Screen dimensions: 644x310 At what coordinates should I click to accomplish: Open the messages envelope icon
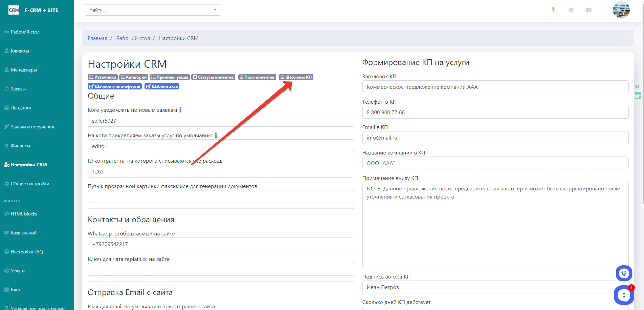tap(589, 10)
